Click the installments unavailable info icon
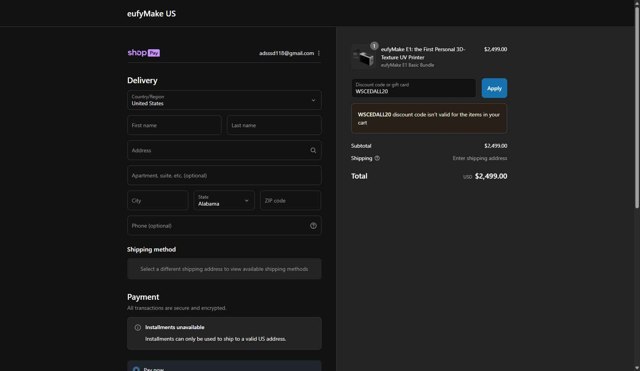This screenshot has width=640, height=371. tap(138, 327)
